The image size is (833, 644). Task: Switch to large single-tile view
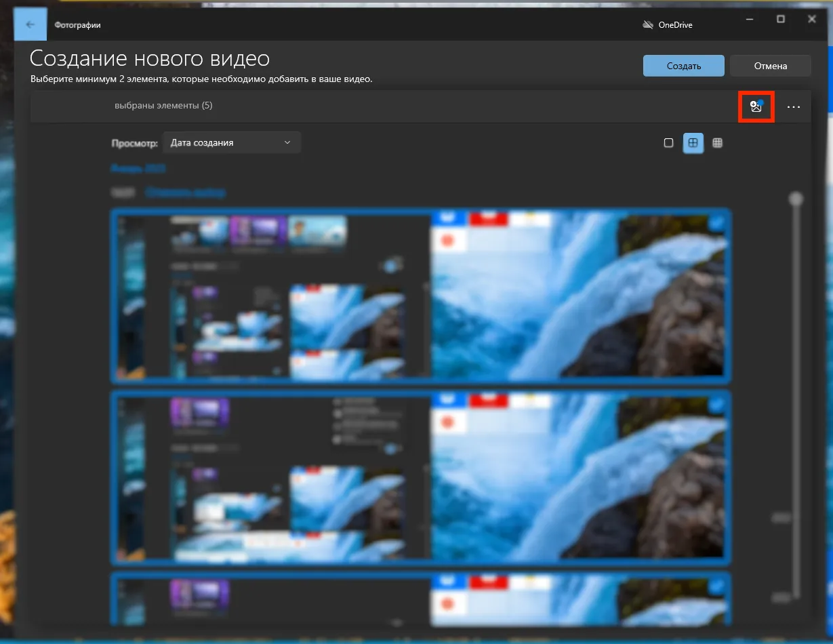tap(668, 143)
